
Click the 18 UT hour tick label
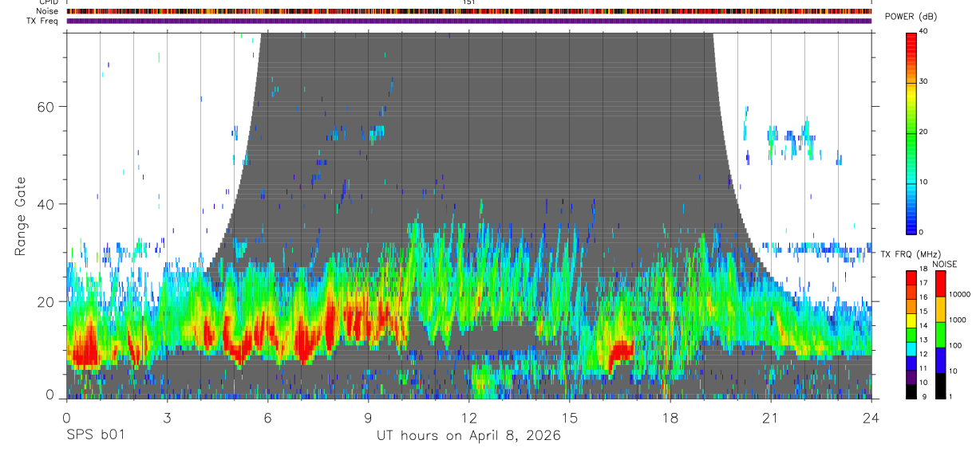tap(670, 417)
